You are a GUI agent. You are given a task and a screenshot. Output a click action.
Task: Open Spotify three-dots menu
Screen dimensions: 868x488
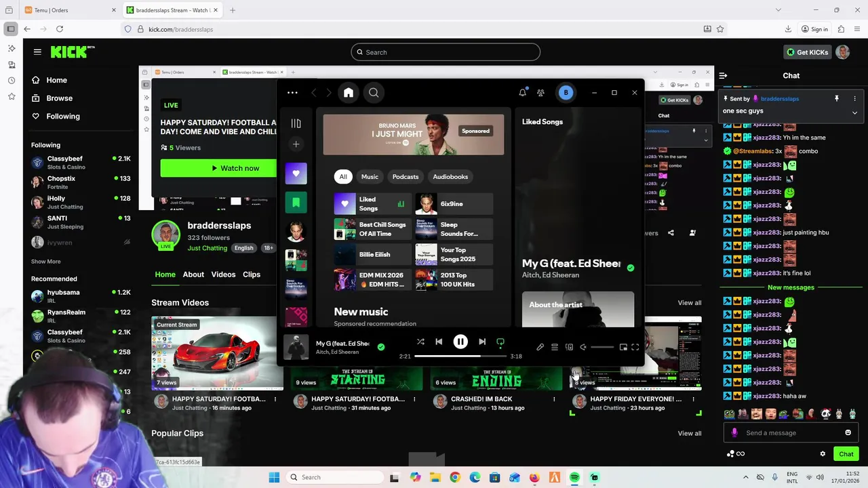(292, 93)
